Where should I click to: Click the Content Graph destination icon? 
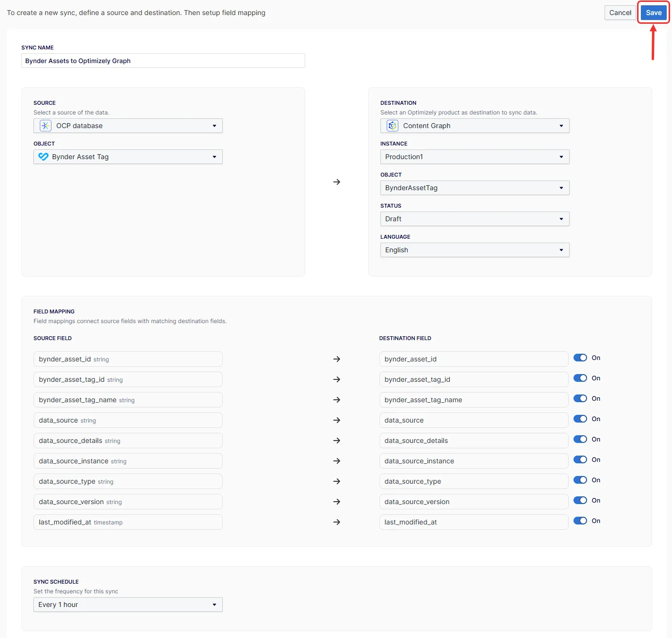pos(392,126)
